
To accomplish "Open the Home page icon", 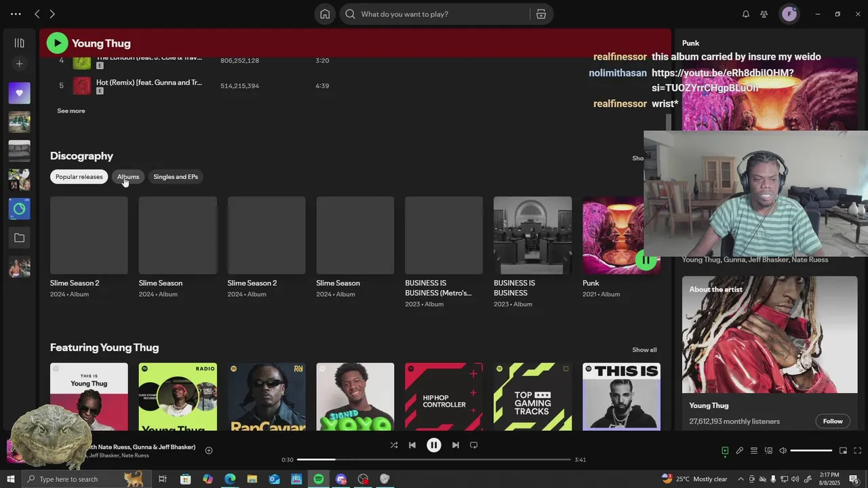I will 325,14.
